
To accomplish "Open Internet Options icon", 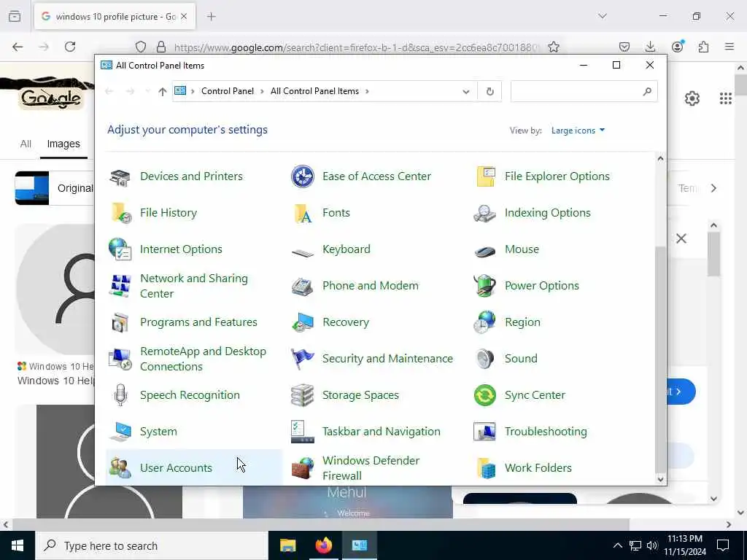I will 120,249.
